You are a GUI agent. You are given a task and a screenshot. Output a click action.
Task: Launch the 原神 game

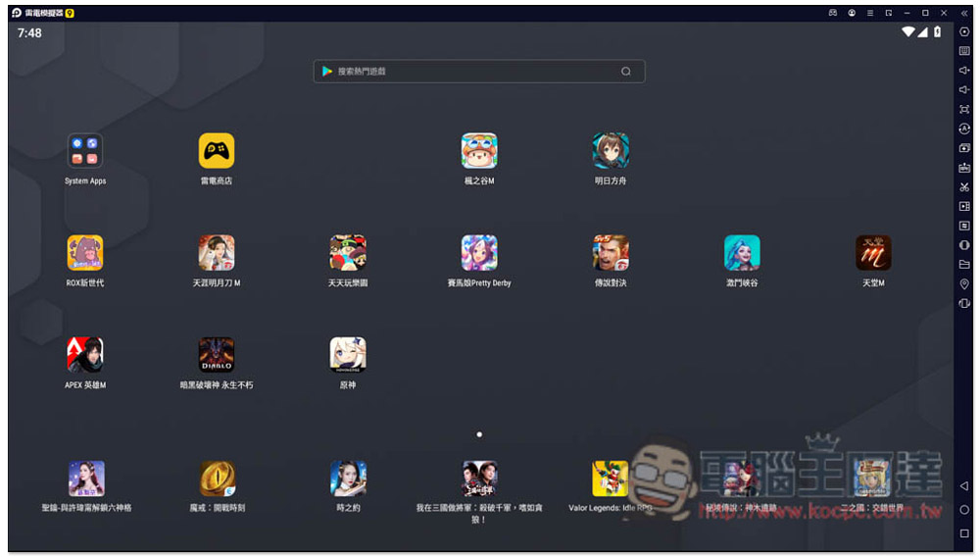(348, 355)
